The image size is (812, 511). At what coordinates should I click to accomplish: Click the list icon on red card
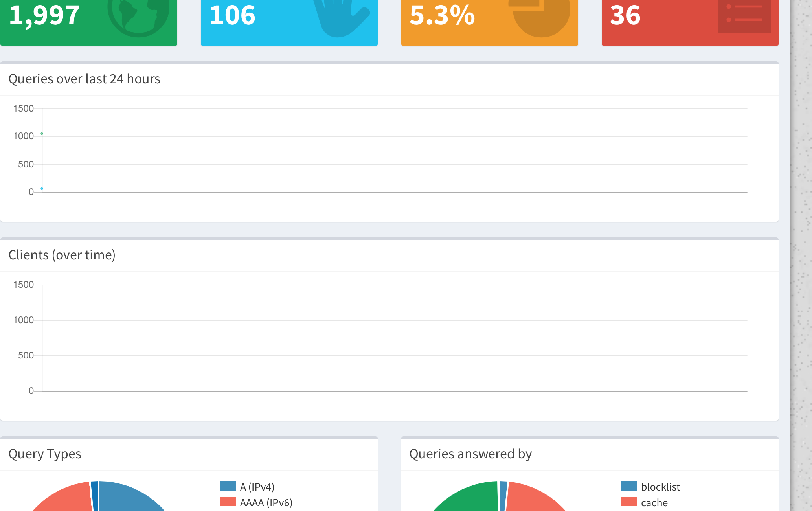(744, 17)
